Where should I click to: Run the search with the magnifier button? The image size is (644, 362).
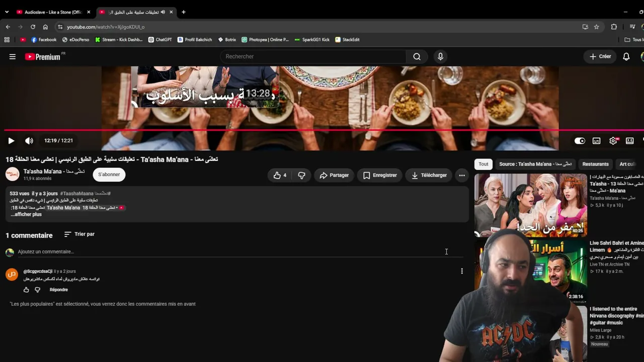click(417, 56)
